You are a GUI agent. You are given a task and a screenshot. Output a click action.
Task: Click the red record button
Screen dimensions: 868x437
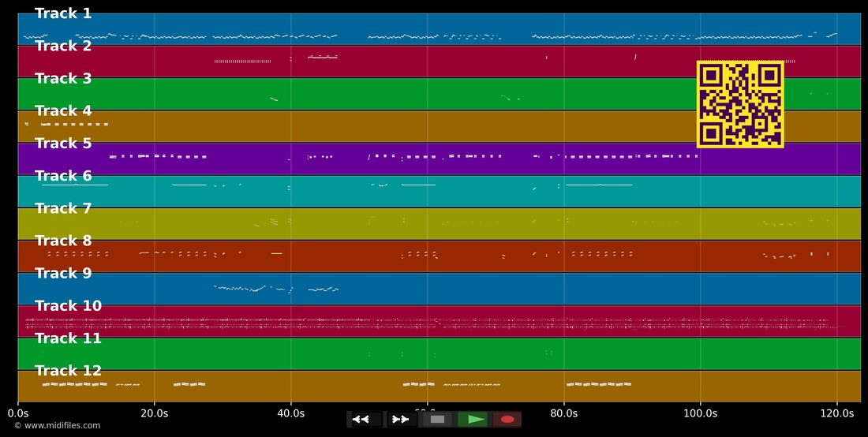click(x=507, y=420)
